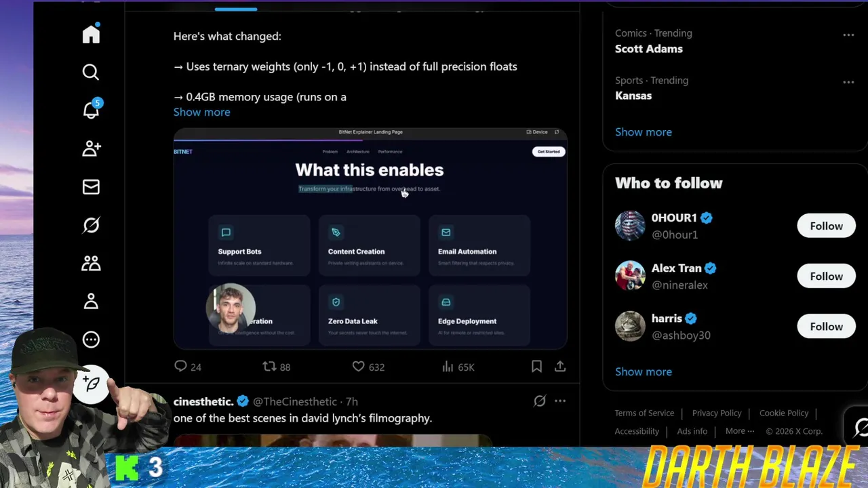Follow Alex Tran
Viewport: 868px width, 488px height.
826,276
